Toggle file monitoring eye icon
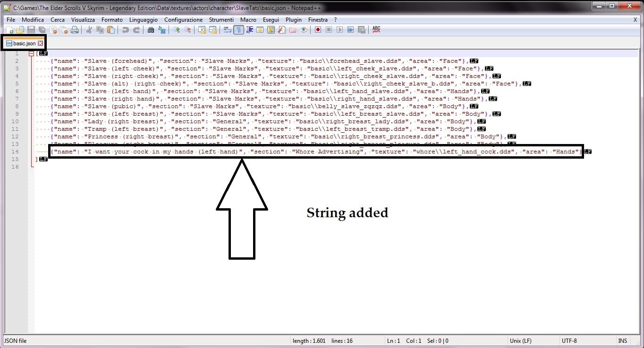The width and height of the screenshot is (644, 348). (x=304, y=30)
